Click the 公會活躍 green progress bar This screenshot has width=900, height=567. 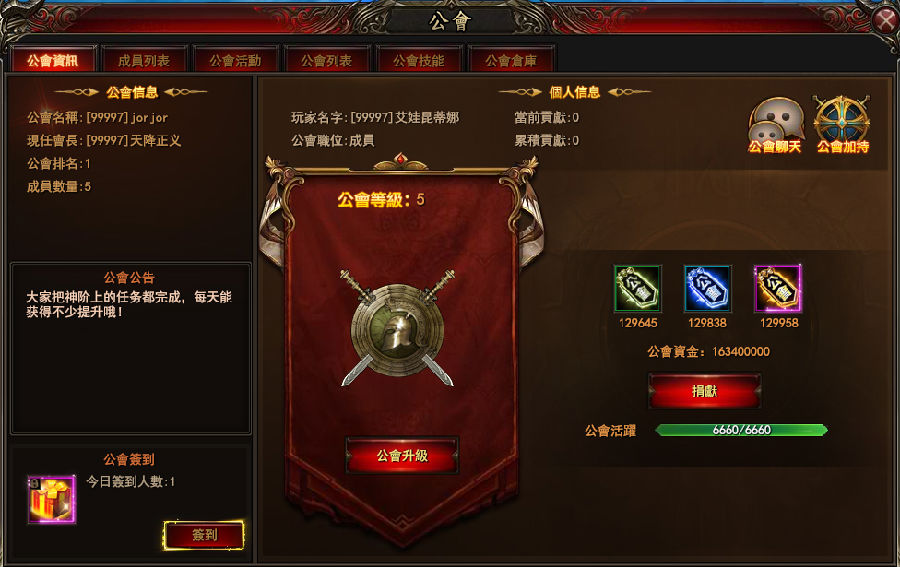[x=741, y=430]
